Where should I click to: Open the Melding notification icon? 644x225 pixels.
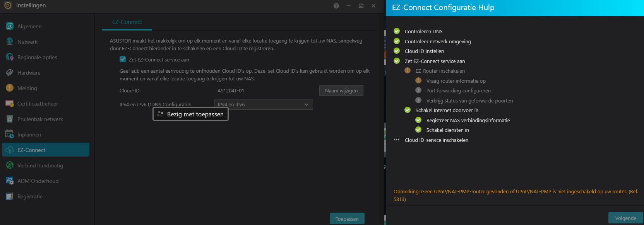[x=10, y=88]
